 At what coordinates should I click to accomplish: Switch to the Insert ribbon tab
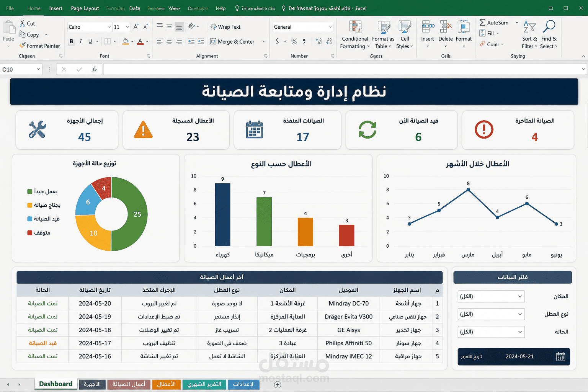56,8
